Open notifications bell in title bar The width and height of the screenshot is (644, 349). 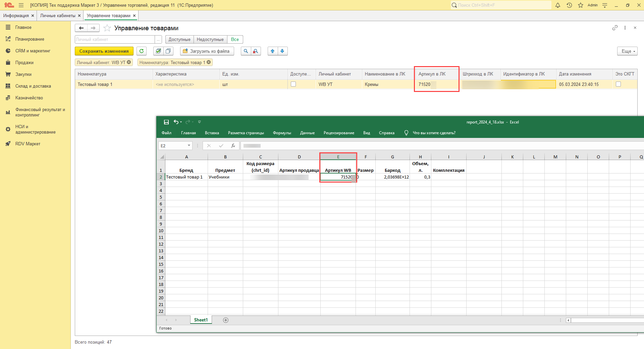(558, 5)
